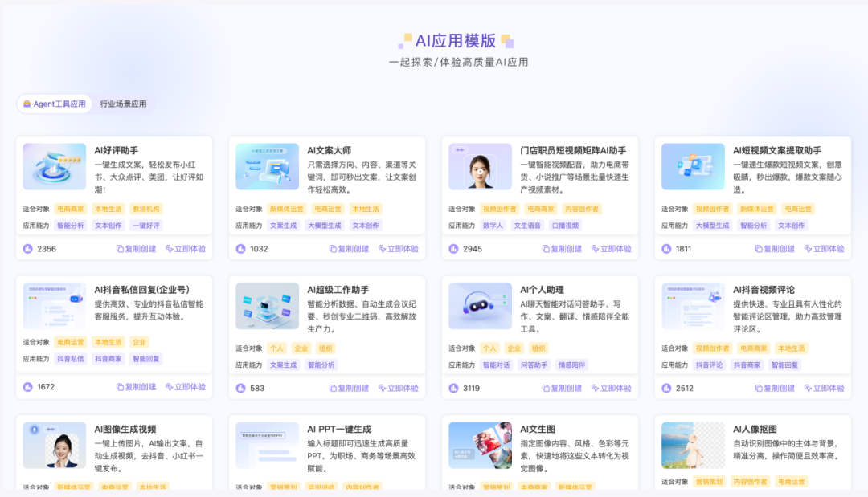Click the usage count icon beside 2356
Viewport: 868px width, 497px height.
[x=27, y=249]
